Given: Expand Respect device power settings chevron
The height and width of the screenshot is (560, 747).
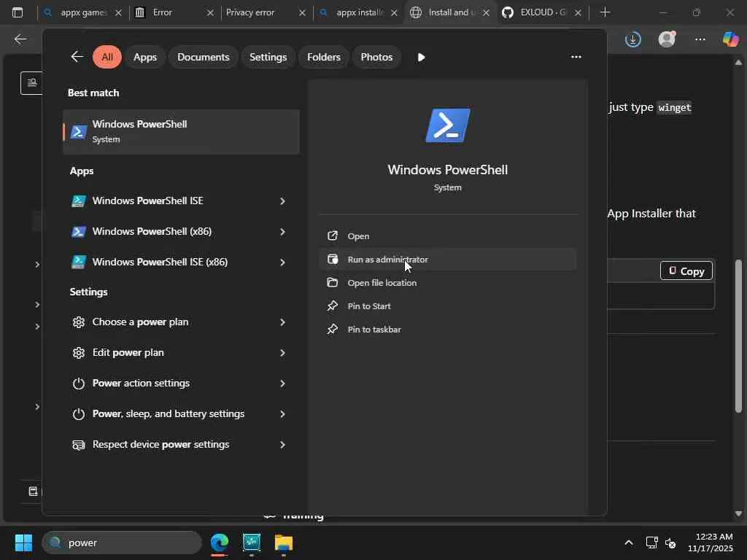Looking at the screenshot, I should point(282,445).
